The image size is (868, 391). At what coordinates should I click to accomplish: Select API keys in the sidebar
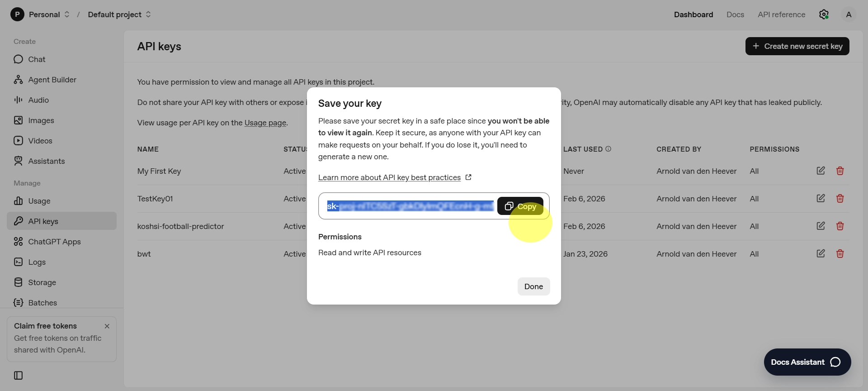61,221
